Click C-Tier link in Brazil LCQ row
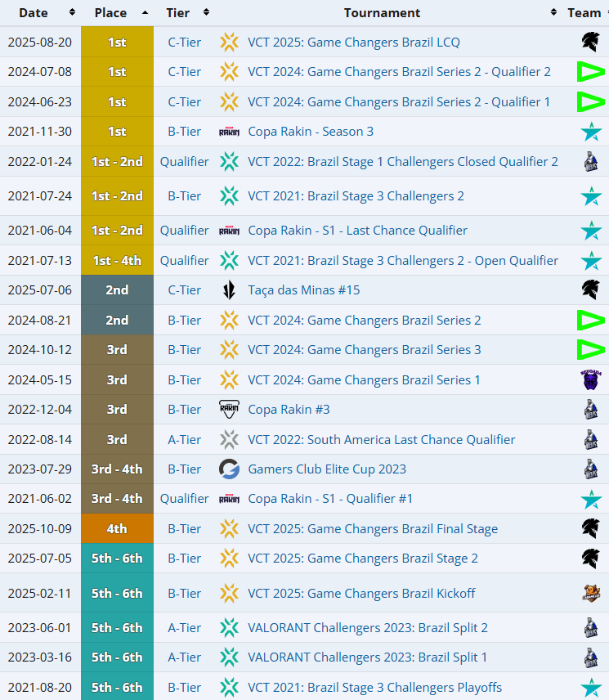This screenshot has height=700, width=609. [x=184, y=43]
